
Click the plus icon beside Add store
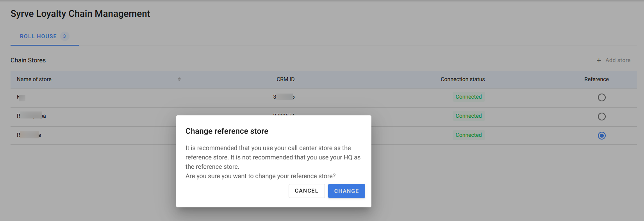coord(599,60)
